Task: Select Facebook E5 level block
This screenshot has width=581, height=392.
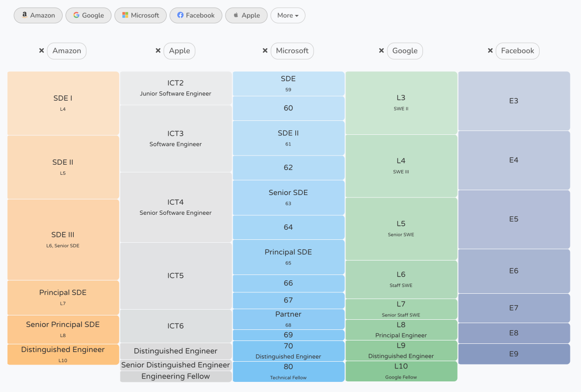Action: coord(514,220)
